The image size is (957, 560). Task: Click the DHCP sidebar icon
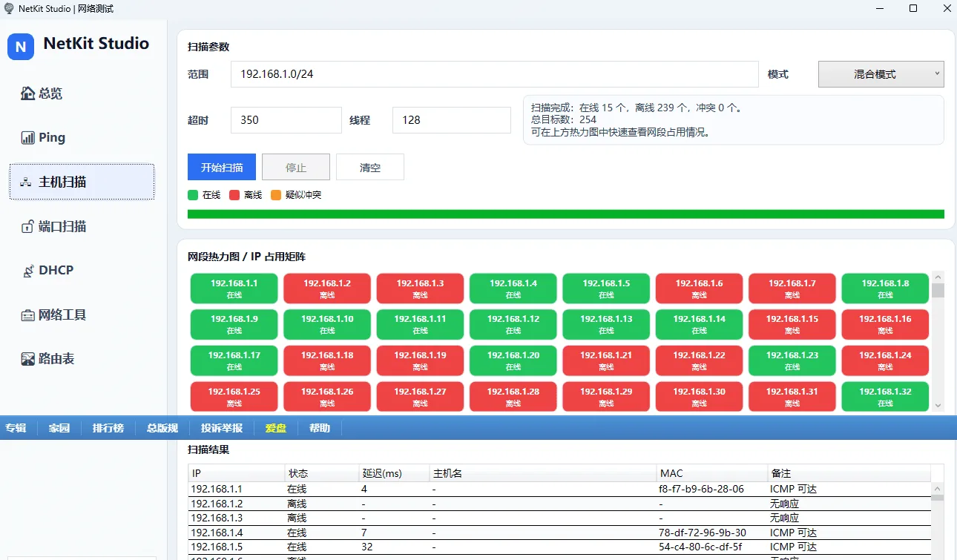tap(27, 271)
